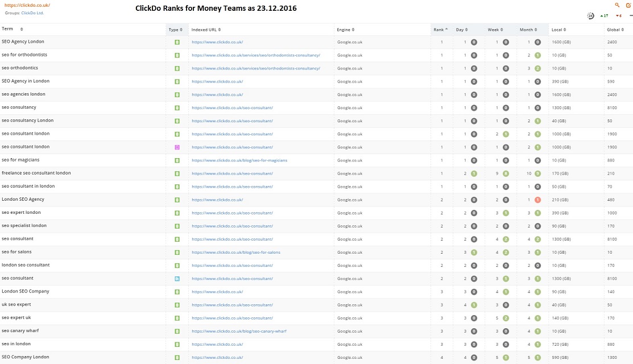The image size is (633, 364).
Task: Click pink type icon in seo consultant london row
Action: (177, 147)
